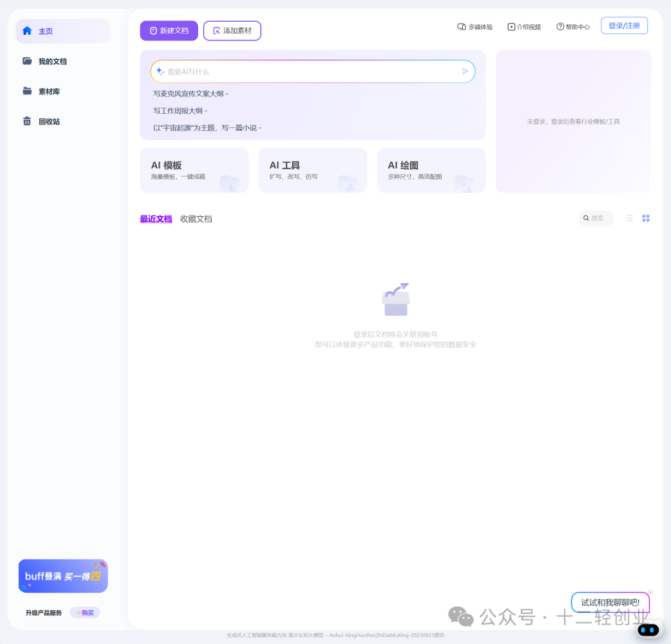671x644 pixels.
Task: Open 登录/注册 to sign in
Action: pyautogui.click(x=624, y=25)
